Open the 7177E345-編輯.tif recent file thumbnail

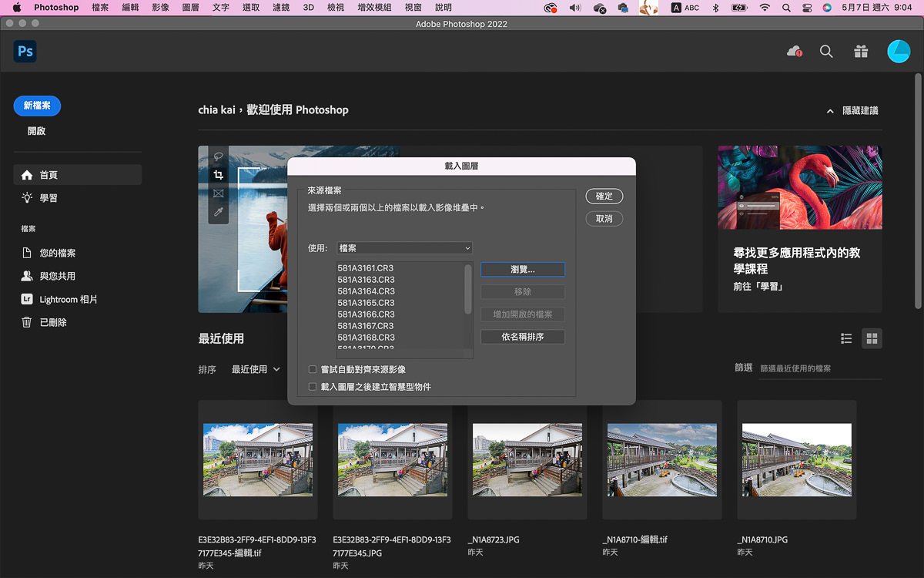click(x=258, y=459)
